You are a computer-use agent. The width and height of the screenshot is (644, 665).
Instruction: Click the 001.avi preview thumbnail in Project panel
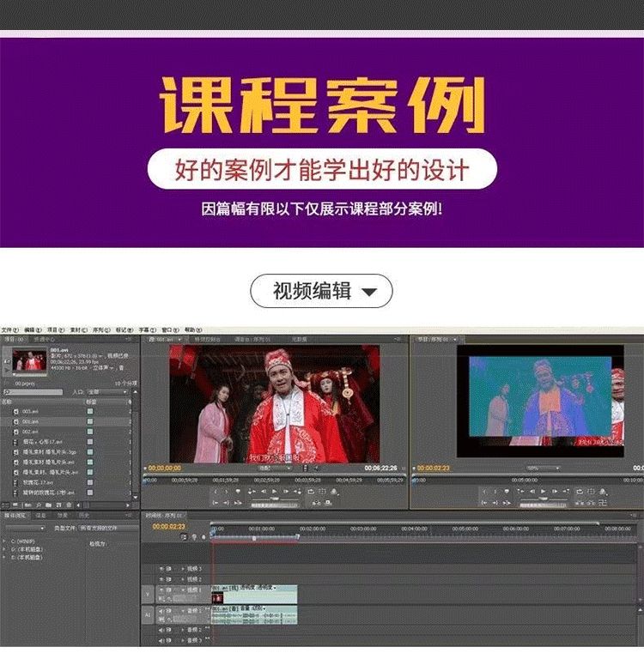click(x=29, y=360)
